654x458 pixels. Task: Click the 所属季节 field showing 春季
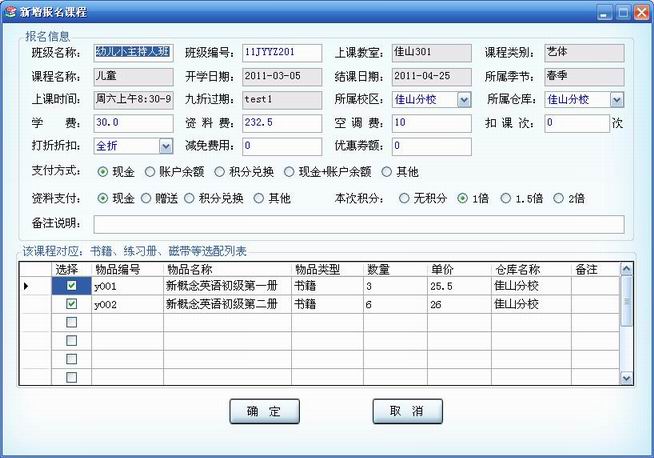click(x=584, y=77)
